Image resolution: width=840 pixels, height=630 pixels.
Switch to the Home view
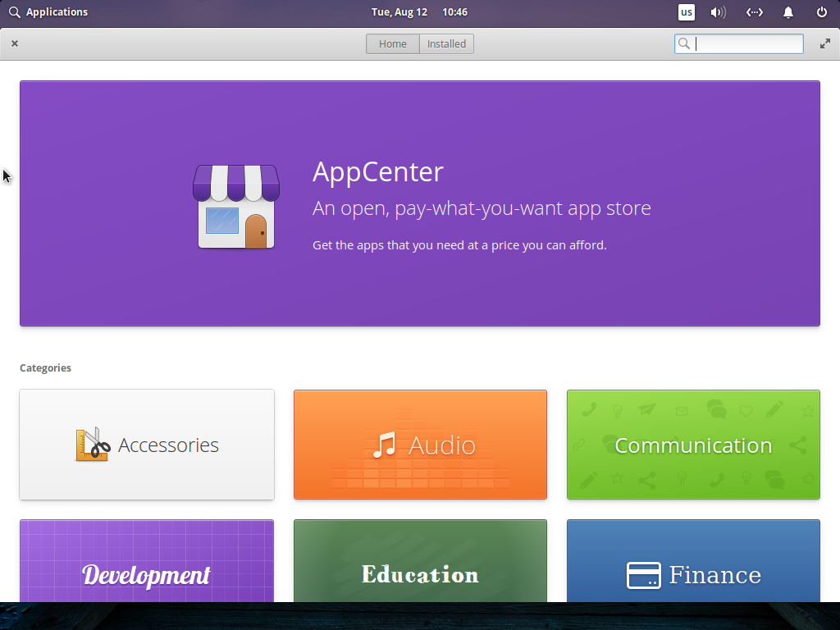pos(392,44)
